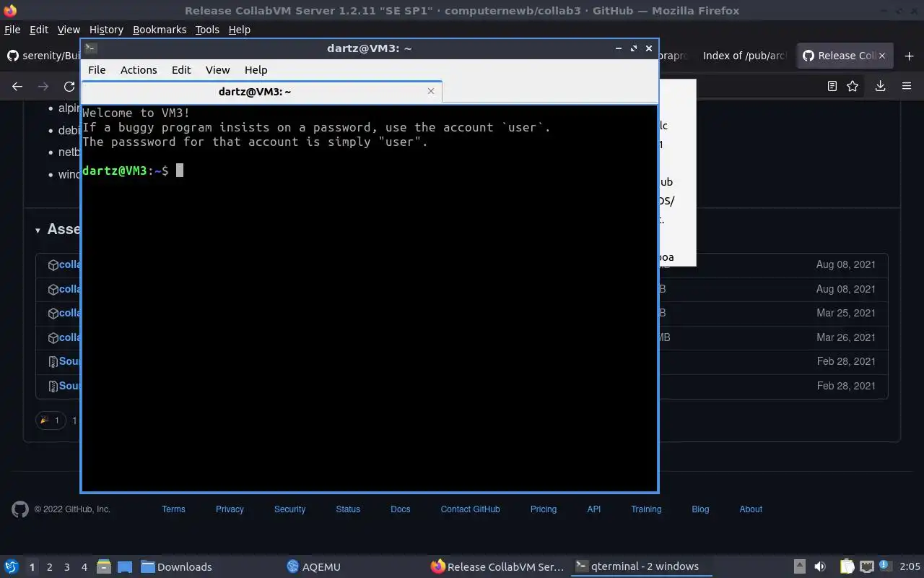Click the qterminal window icon in titlebar
Image resolution: width=924 pixels, height=578 pixels.
90,48
